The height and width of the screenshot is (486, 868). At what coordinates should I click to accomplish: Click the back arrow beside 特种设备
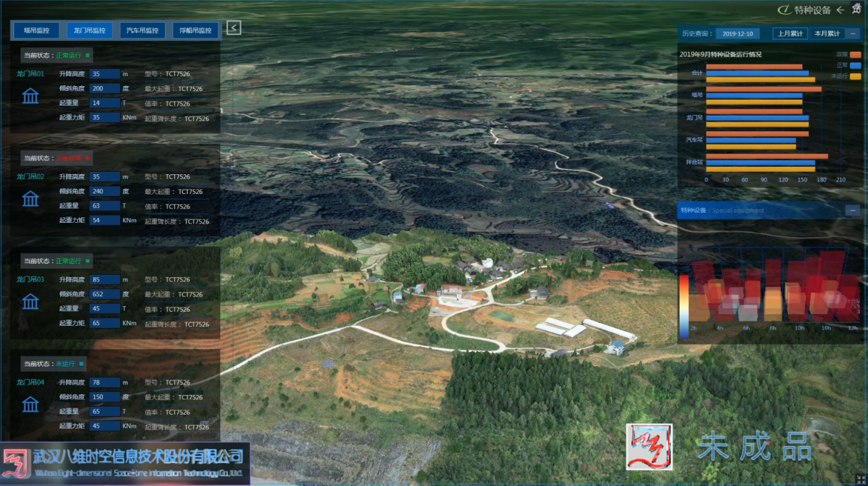coord(840,10)
